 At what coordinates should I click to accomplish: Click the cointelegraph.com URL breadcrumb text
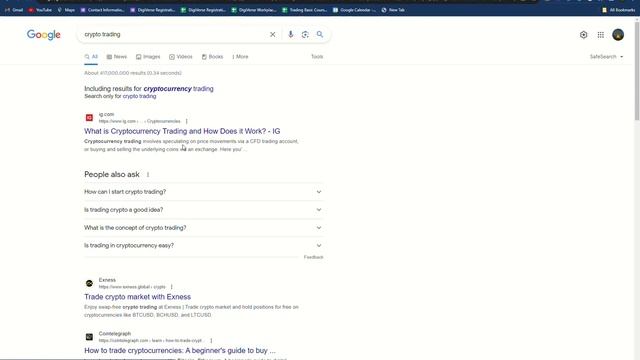(150, 340)
